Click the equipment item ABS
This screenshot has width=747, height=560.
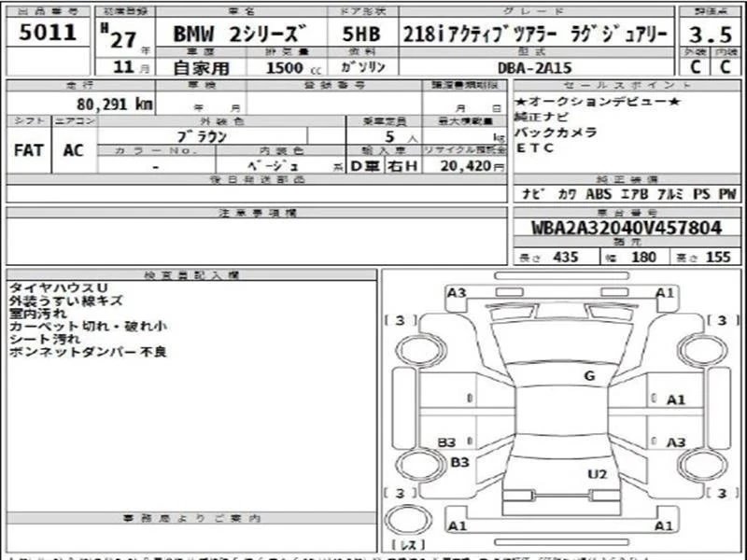tap(599, 194)
